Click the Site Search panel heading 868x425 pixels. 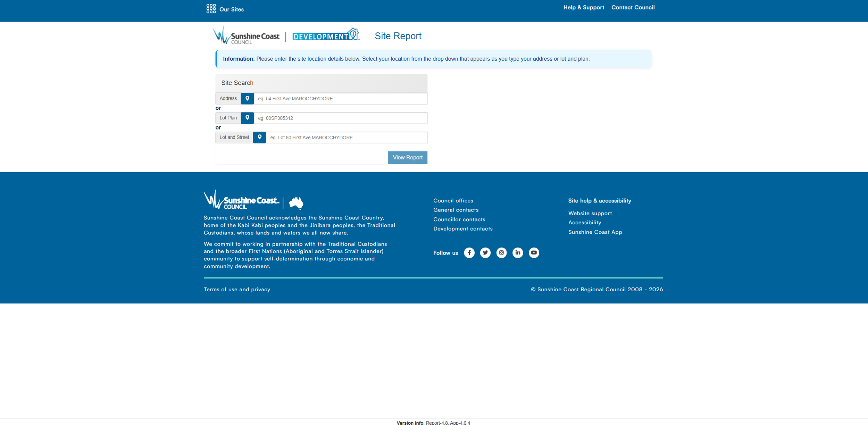click(x=237, y=83)
